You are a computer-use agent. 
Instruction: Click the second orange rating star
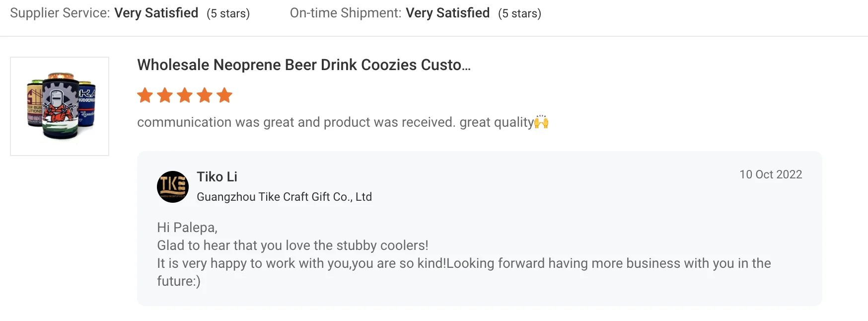(x=165, y=95)
